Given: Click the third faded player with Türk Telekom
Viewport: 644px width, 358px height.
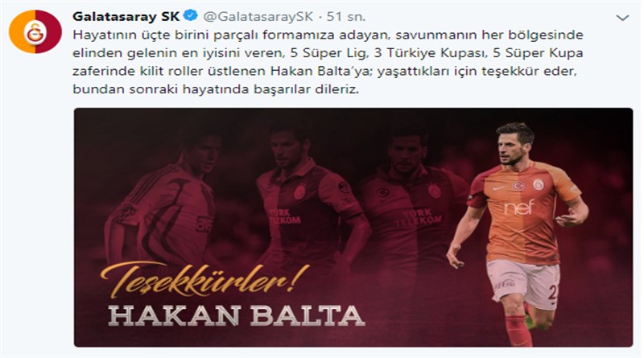Looking at the screenshot, I should (x=411, y=197).
